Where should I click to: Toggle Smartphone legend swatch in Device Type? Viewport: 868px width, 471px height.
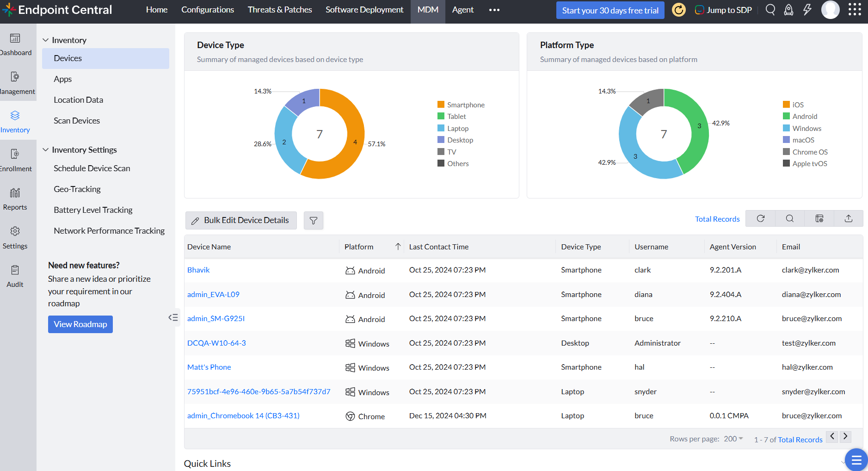click(x=441, y=105)
